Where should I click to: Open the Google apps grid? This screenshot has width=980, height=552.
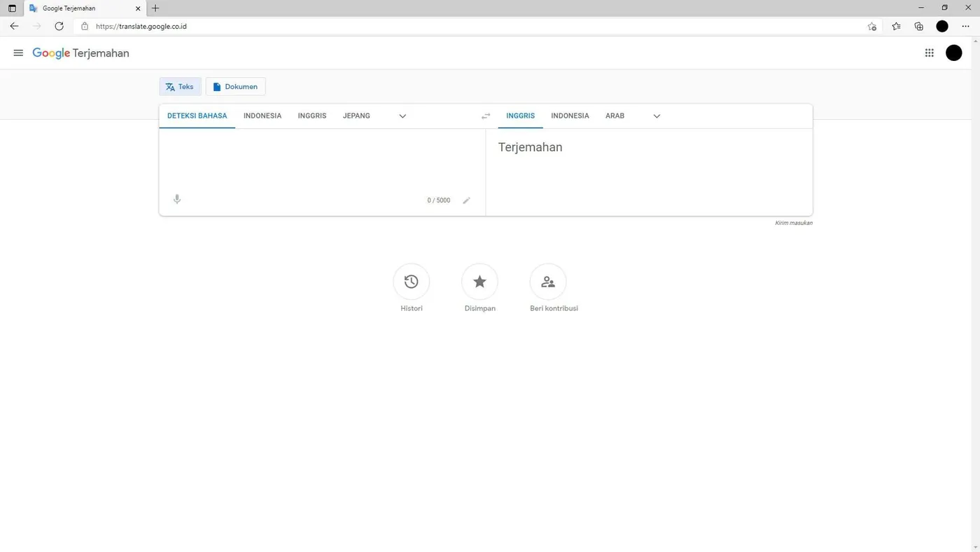[929, 53]
